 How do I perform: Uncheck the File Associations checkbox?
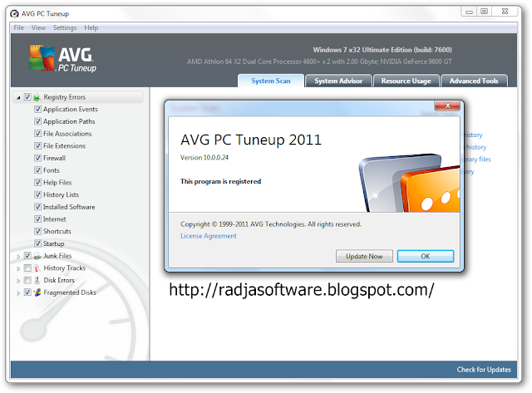click(x=37, y=134)
